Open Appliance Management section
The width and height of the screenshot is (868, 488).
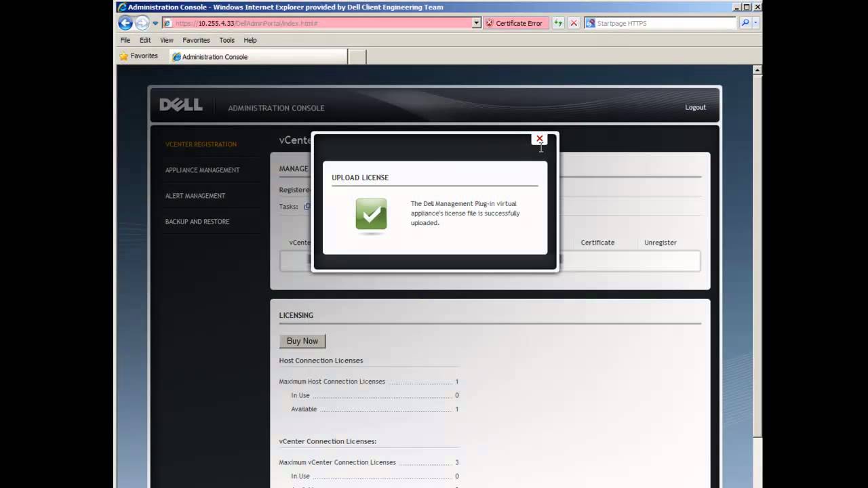click(x=202, y=170)
